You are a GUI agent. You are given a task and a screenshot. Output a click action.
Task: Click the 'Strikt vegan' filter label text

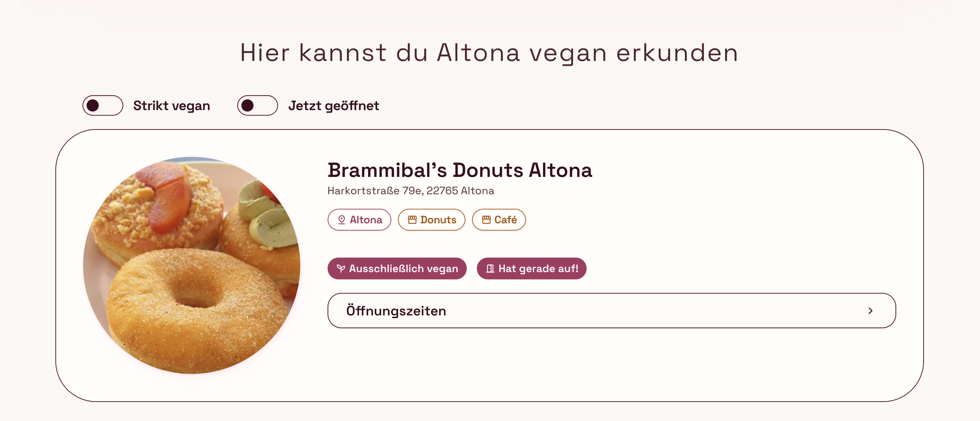(x=171, y=105)
